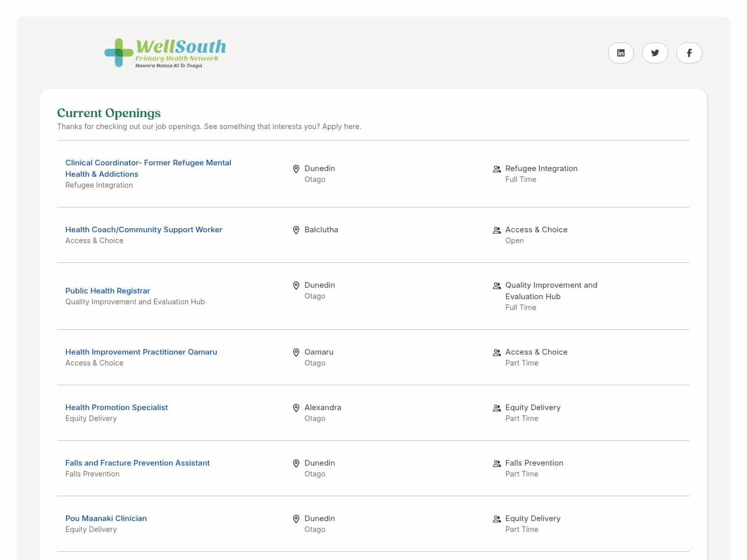Open the LinkedIn social icon
The width and height of the screenshot is (747, 560).
[620, 52]
